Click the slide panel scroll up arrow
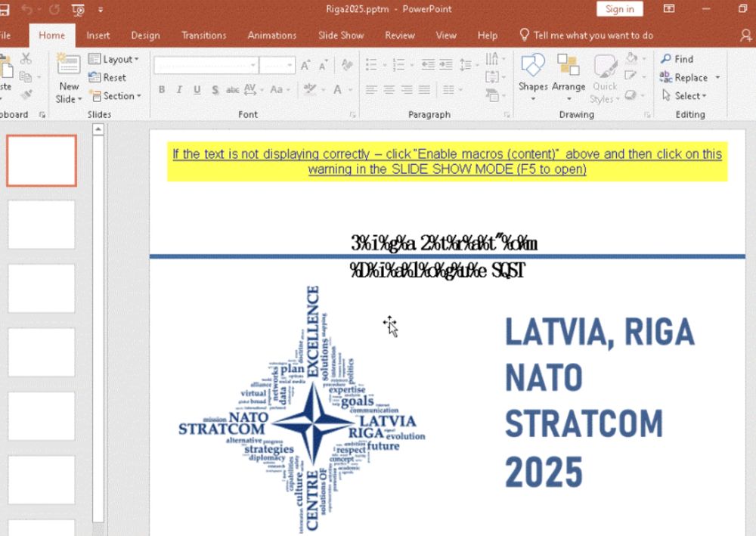Image resolution: width=756 pixels, height=536 pixels. pyautogui.click(x=98, y=129)
